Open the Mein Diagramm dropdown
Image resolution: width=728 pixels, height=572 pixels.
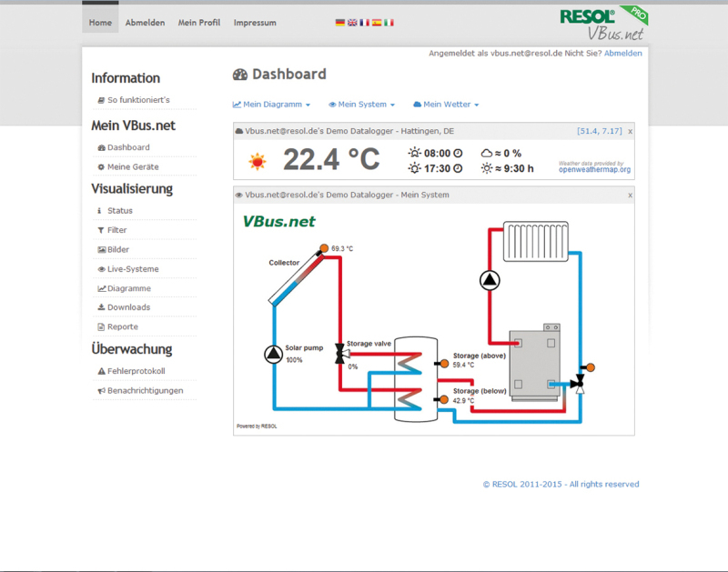pos(271,105)
